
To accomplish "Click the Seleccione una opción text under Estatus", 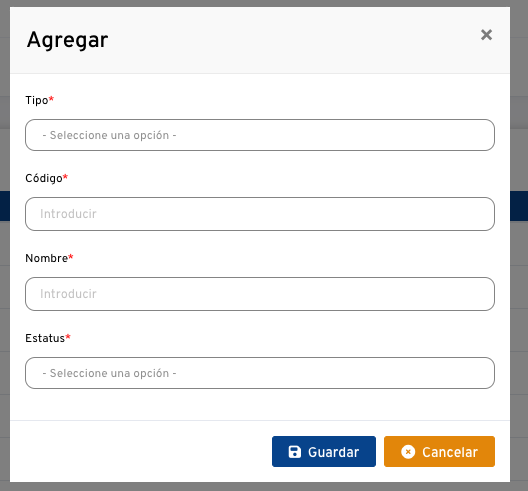I will tap(109, 373).
